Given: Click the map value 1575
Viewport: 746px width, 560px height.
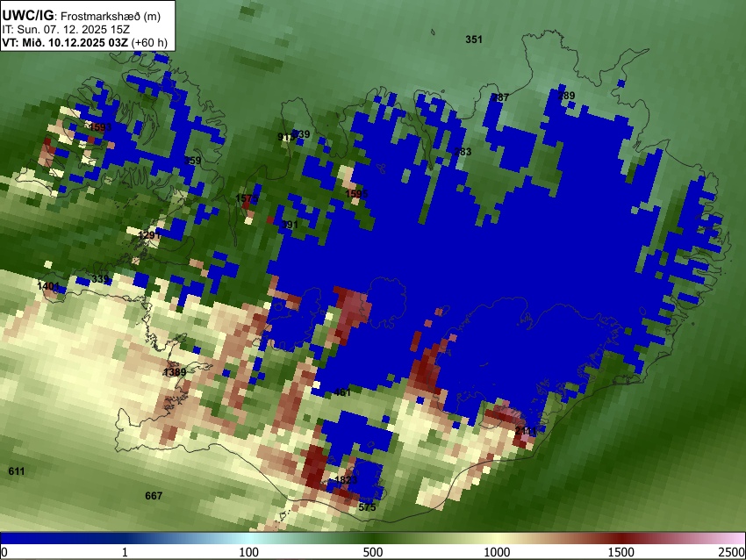Looking at the screenshot, I should (x=247, y=197).
